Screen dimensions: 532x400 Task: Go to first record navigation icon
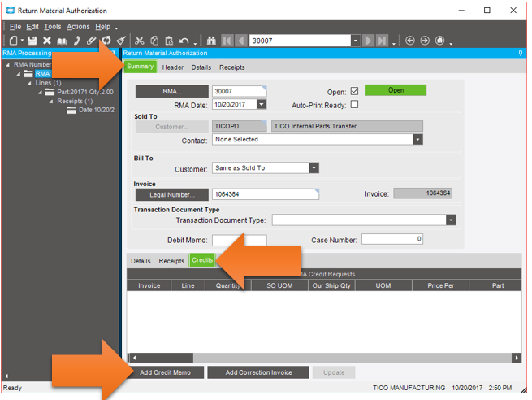tap(227, 41)
